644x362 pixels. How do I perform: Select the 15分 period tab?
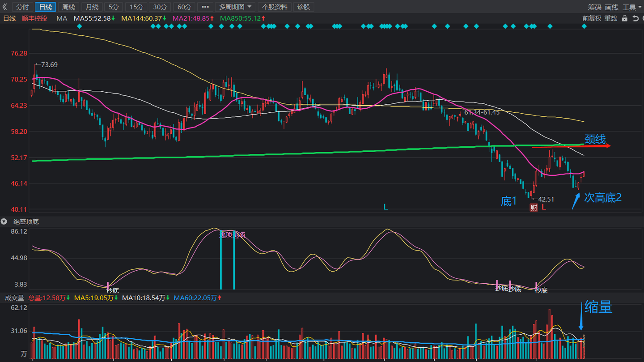(136, 7)
